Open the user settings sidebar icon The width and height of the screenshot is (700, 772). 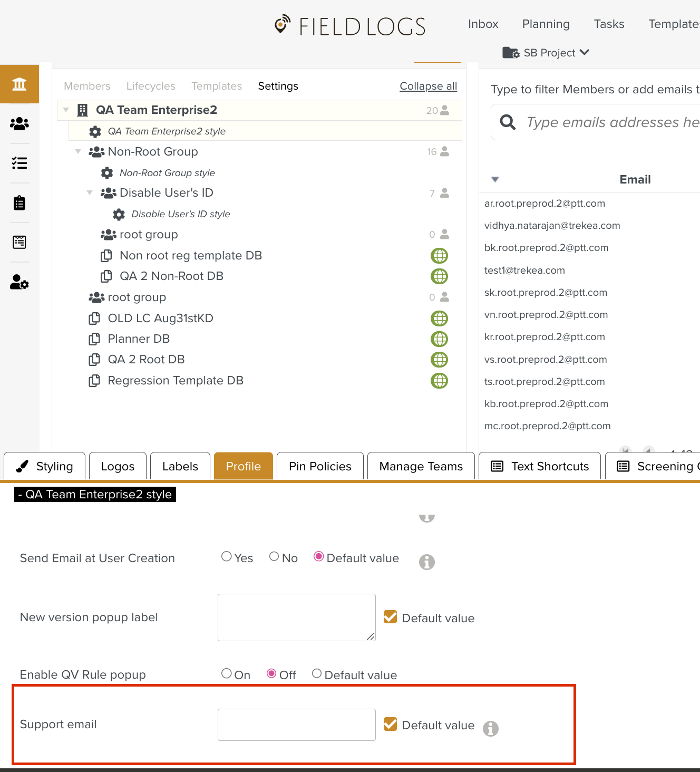pyautogui.click(x=20, y=282)
